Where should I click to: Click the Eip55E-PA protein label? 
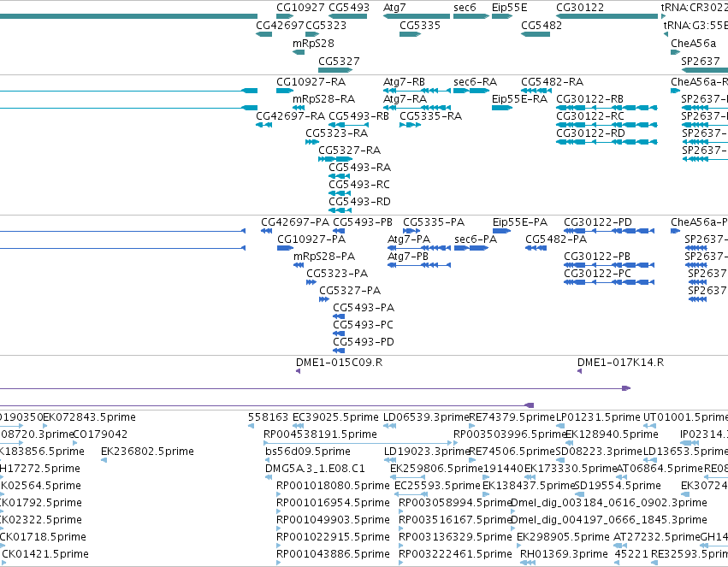click(520, 222)
